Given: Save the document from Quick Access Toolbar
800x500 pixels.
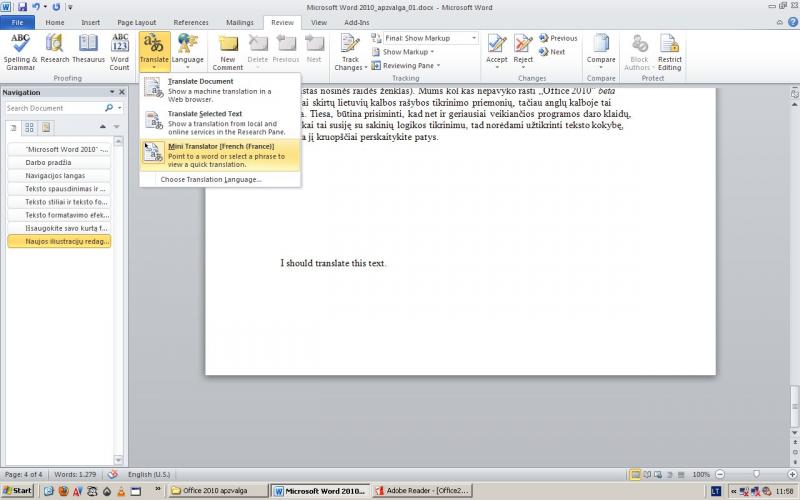Looking at the screenshot, I should [x=22, y=7].
